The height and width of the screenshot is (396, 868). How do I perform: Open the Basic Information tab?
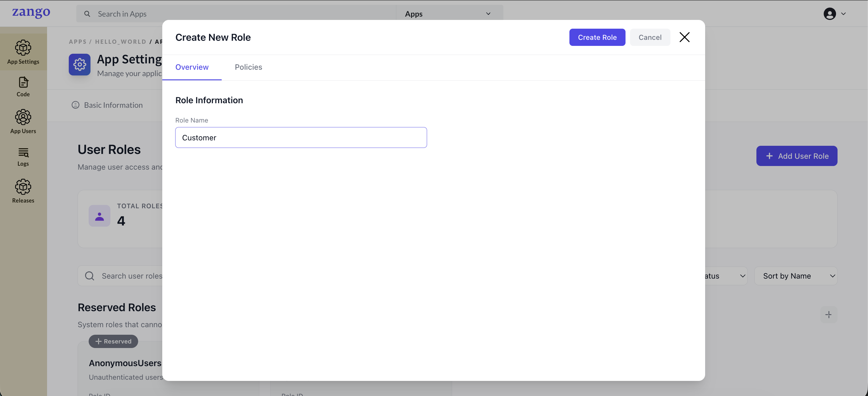tap(107, 105)
